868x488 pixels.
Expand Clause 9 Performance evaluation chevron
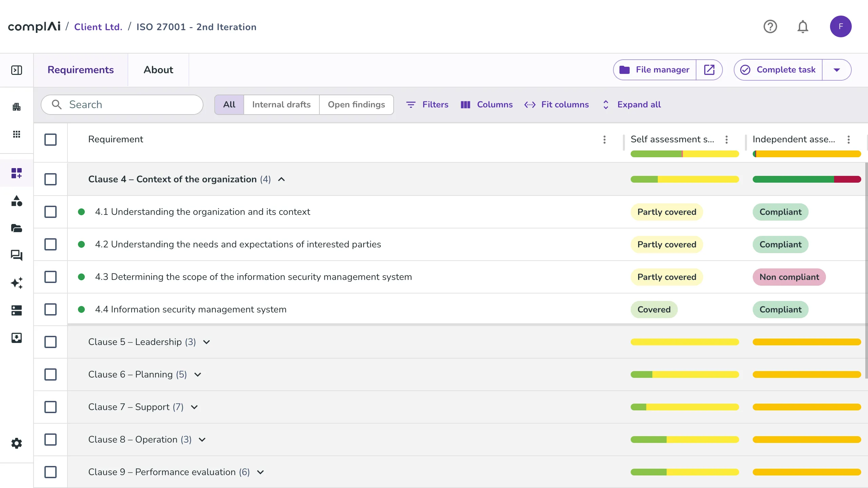[260, 472]
